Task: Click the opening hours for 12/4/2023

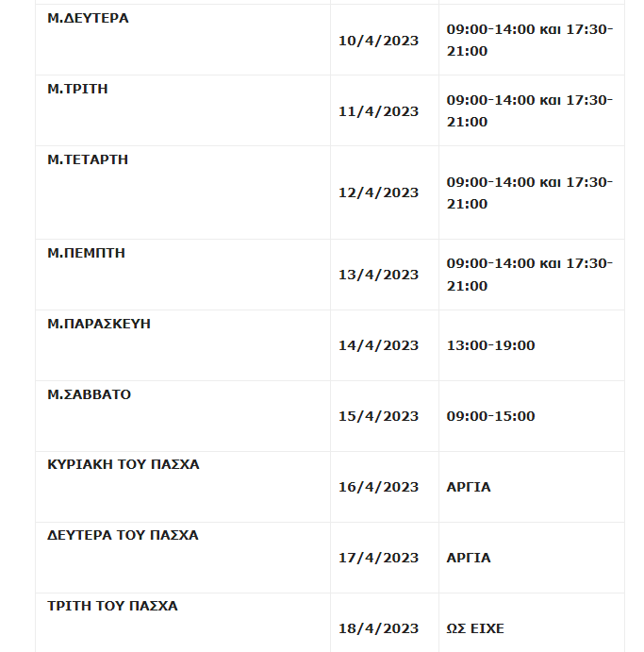Action: [529, 192]
